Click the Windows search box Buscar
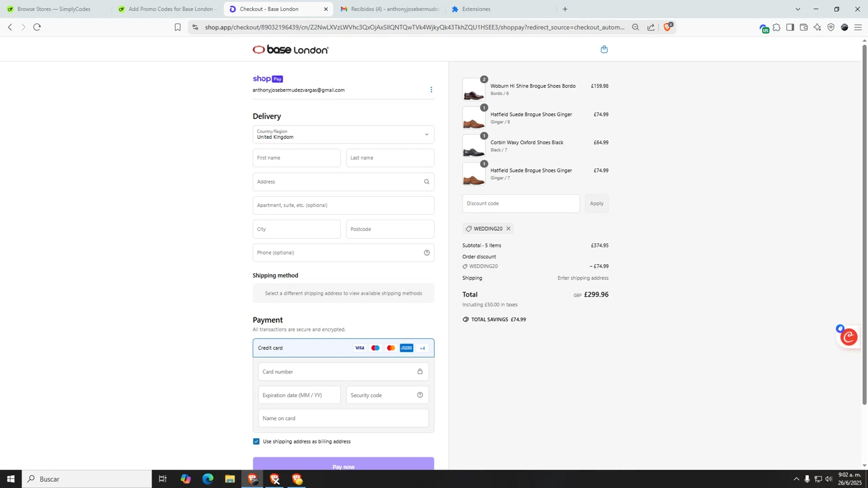Image resolution: width=868 pixels, height=488 pixels. click(87, 479)
